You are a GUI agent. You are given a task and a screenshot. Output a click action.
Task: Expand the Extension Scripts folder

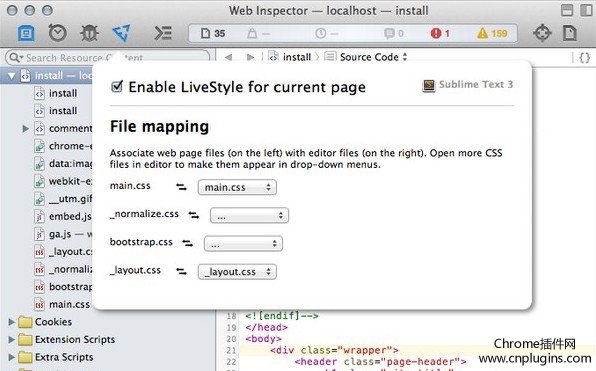point(11,339)
